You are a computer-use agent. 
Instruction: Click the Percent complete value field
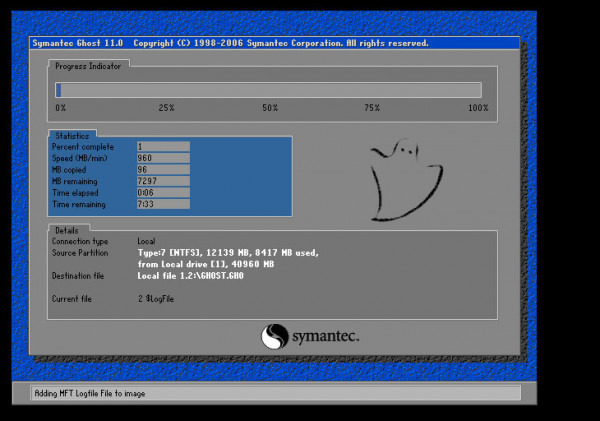[x=163, y=147]
